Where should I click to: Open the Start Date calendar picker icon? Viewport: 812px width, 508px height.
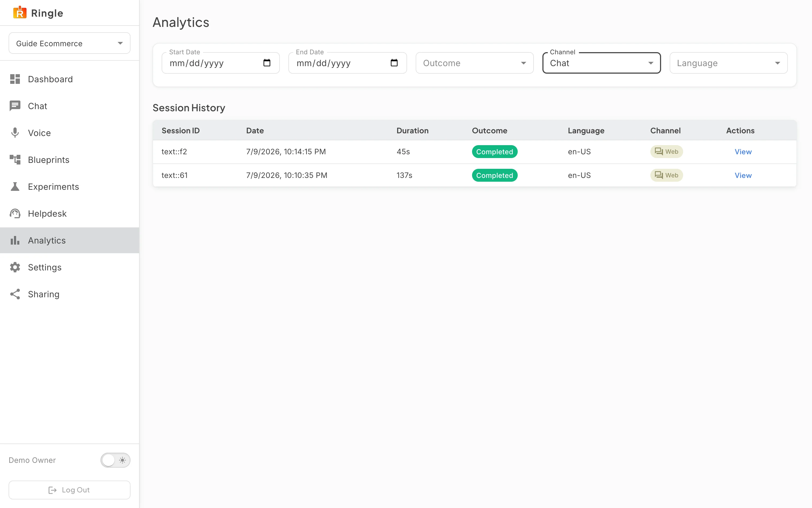tap(267, 63)
